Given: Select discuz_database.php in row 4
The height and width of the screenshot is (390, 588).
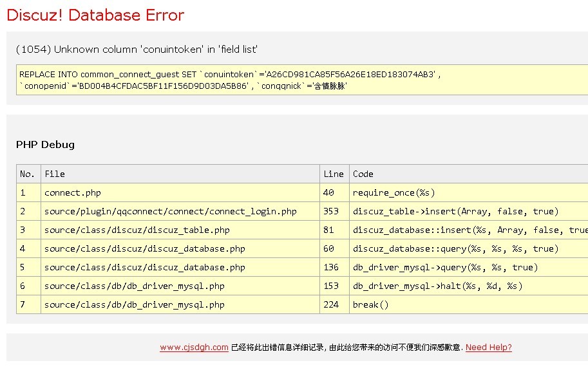Looking at the screenshot, I should [180, 248].
